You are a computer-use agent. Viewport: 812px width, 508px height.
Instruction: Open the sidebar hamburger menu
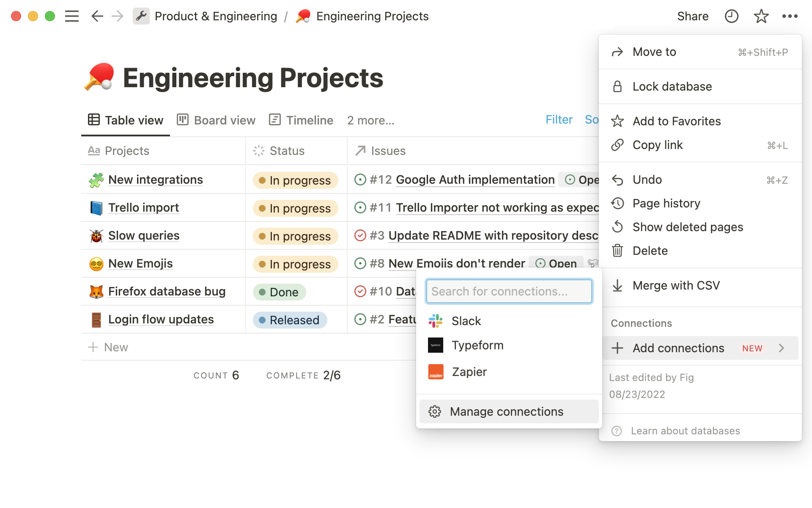72,16
